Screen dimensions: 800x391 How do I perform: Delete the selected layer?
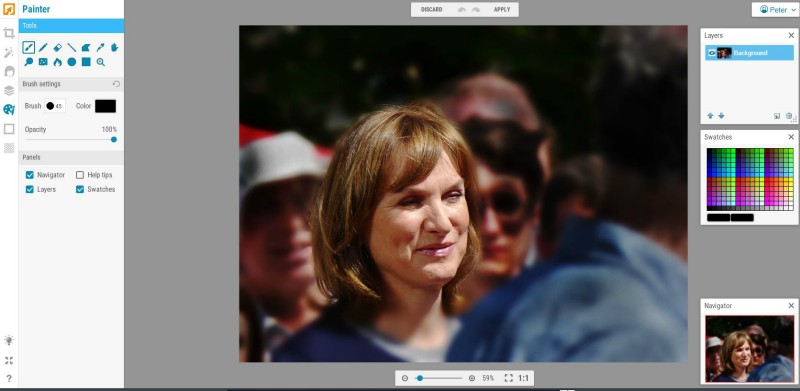[x=789, y=116]
